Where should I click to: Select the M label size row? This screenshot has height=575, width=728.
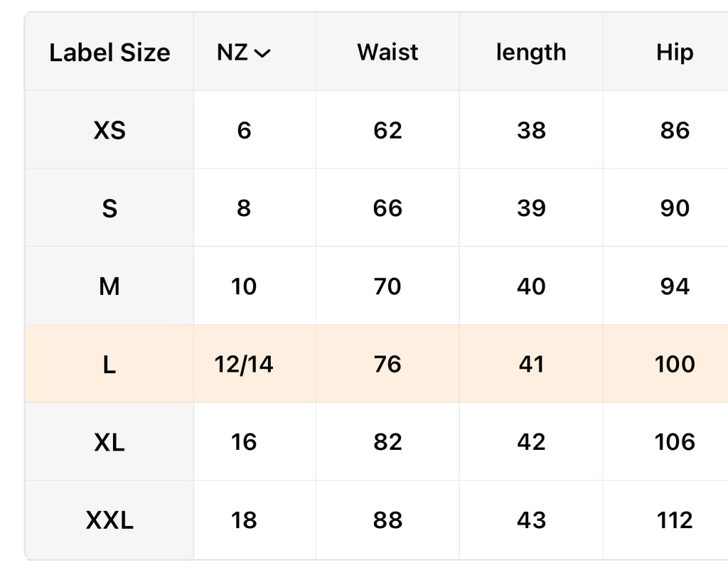tap(109, 286)
